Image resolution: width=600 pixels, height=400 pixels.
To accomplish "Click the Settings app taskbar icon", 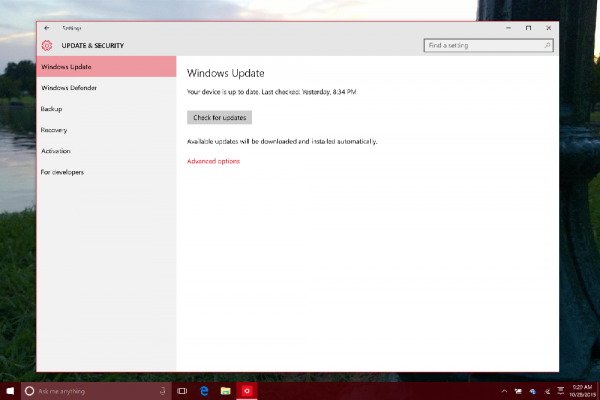I will tap(247, 390).
